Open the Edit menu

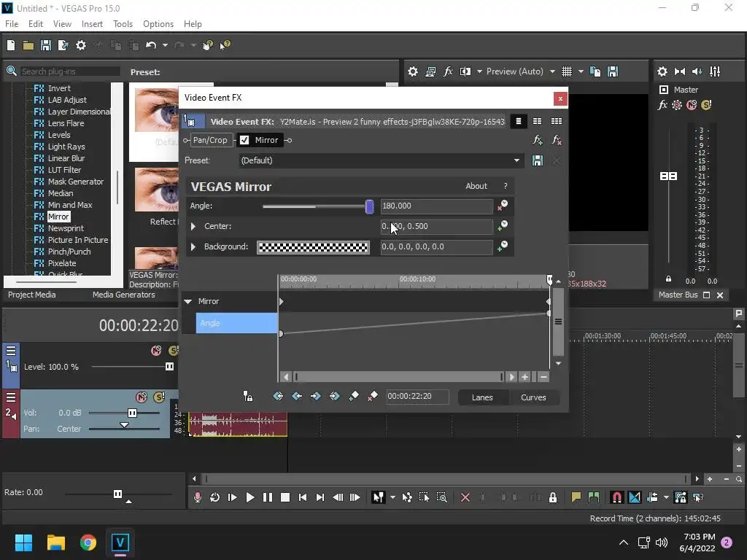[35, 24]
